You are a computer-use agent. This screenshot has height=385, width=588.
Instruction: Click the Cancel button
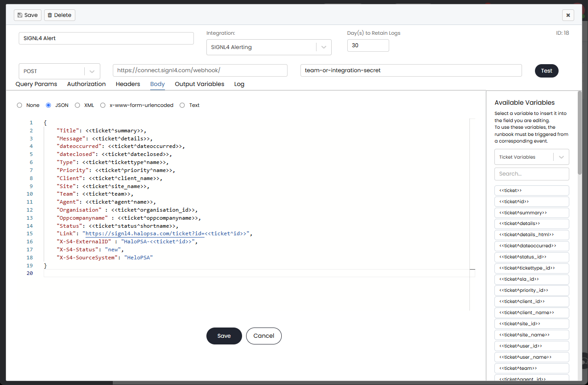pyautogui.click(x=264, y=336)
